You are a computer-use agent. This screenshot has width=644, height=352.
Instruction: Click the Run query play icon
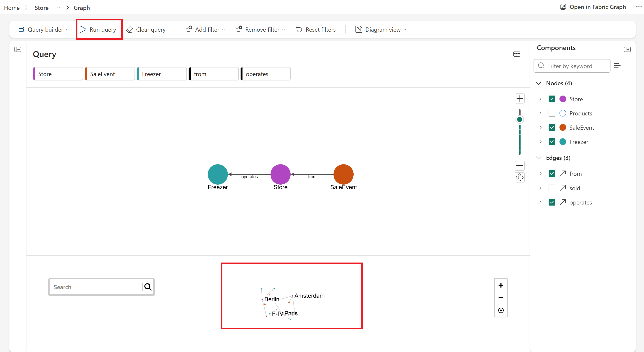click(x=83, y=30)
